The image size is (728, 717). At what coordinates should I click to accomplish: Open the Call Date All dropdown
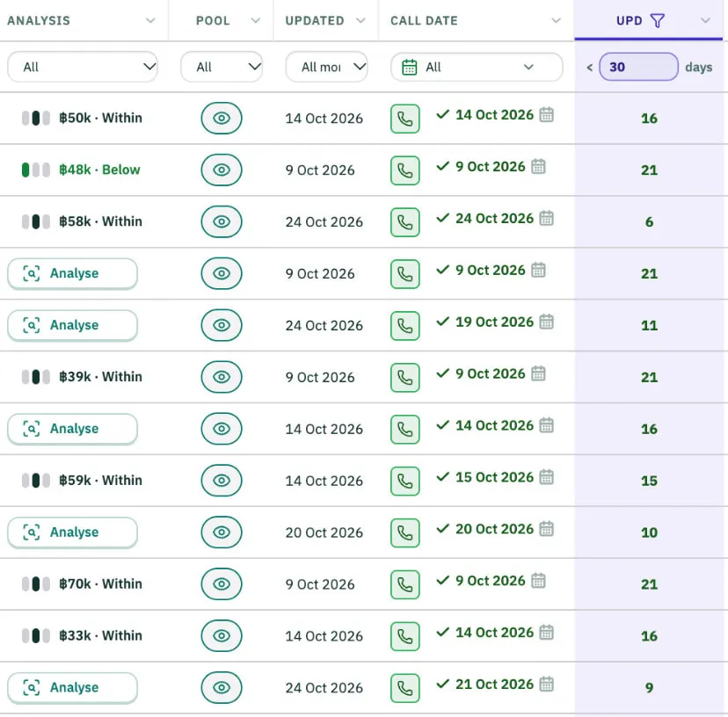click(477, 67)
